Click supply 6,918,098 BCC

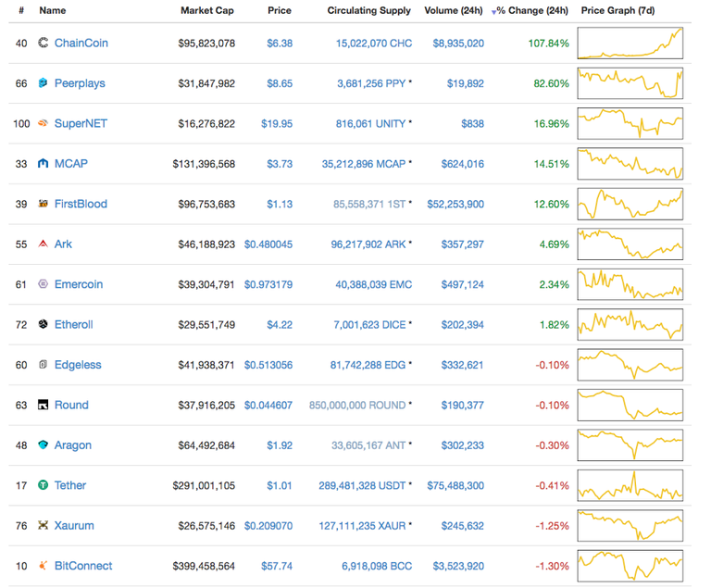(x=377, y=566)
